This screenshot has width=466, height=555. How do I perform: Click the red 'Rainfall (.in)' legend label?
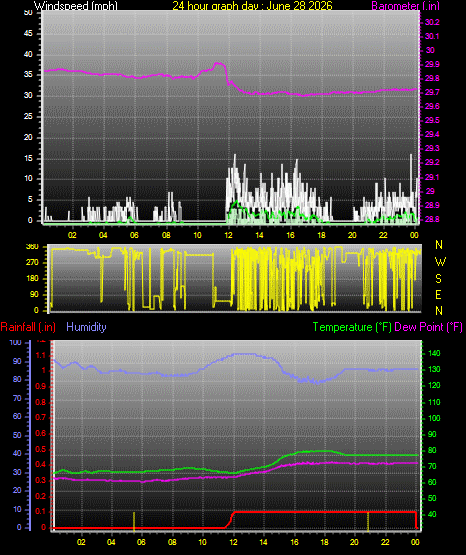click(x=28, y=327)
